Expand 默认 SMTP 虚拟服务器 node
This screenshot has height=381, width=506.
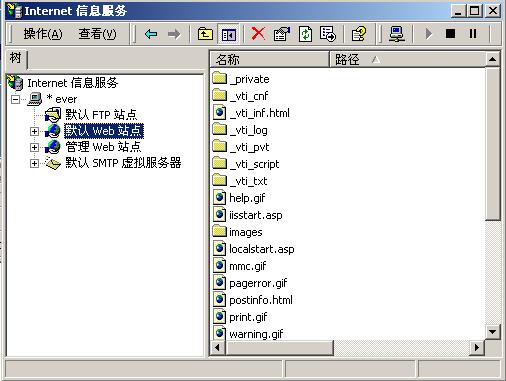click(x=34, y=163)
